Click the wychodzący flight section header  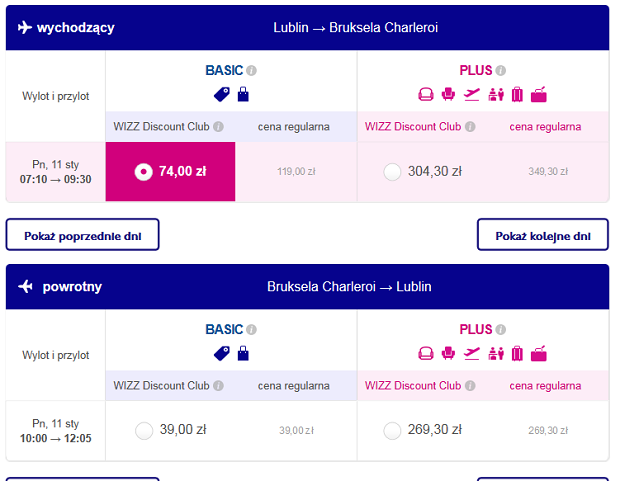(308, 27)
